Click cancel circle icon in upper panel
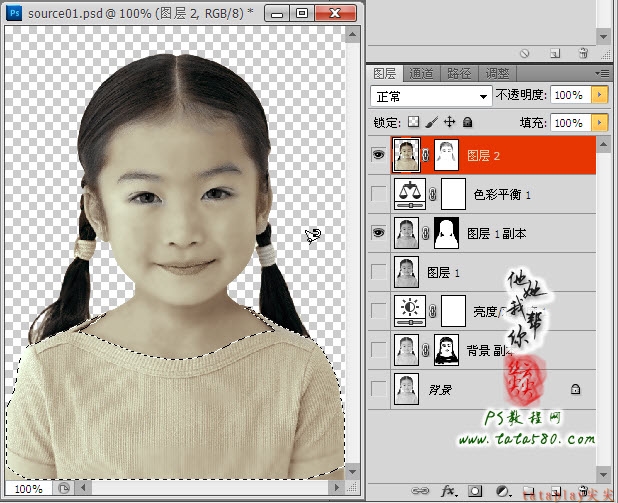 525,53
